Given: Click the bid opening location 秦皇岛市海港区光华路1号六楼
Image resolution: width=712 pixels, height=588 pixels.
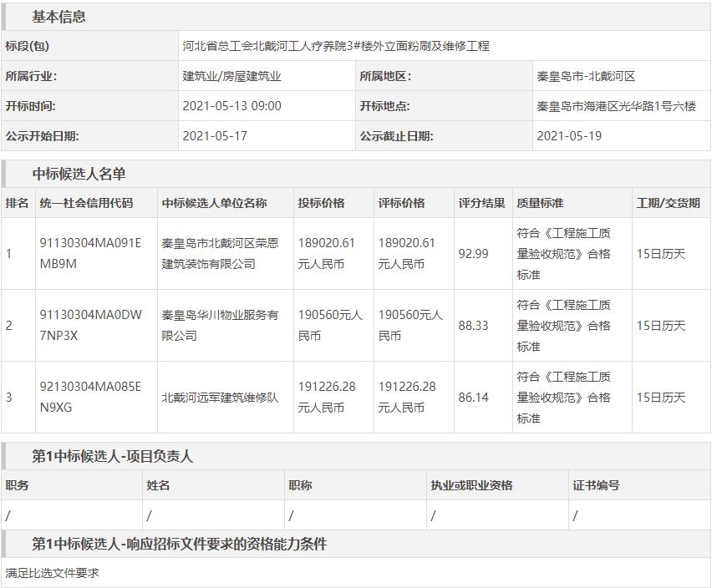Looking at the screenshot, I should click(616, 106).
